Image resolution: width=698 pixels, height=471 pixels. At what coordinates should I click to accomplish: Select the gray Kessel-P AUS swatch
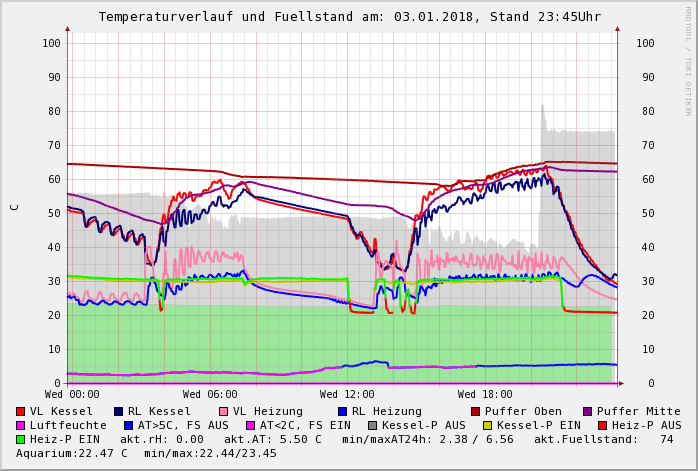click(x=371, y=425)
